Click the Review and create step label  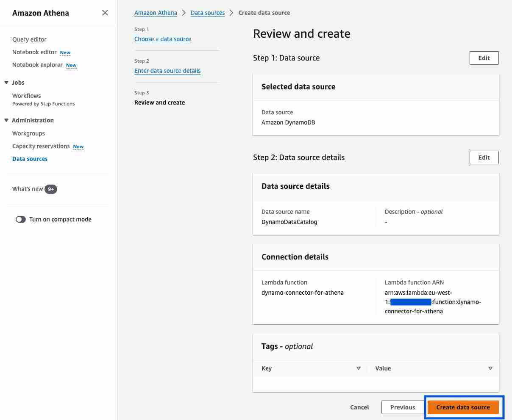pyautogui.click(x=159, y=102)
